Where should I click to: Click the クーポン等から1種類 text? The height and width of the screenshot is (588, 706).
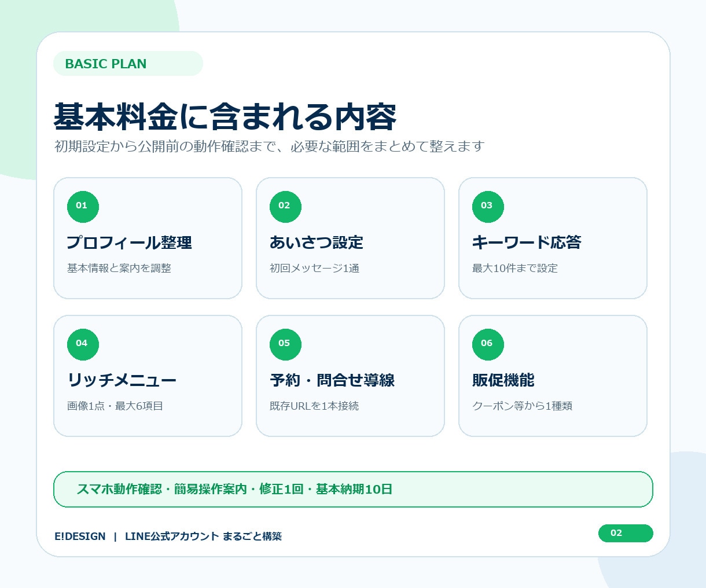(x=523, y=406)
